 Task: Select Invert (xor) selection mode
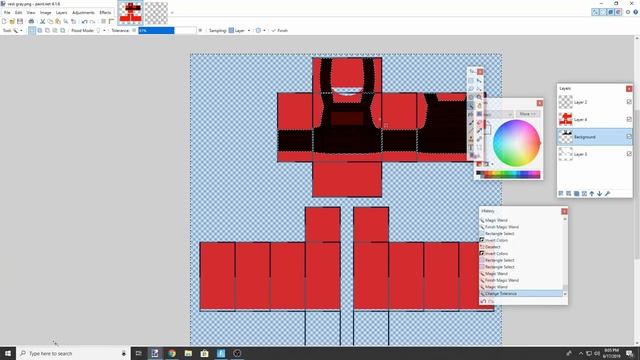[62, 31]
